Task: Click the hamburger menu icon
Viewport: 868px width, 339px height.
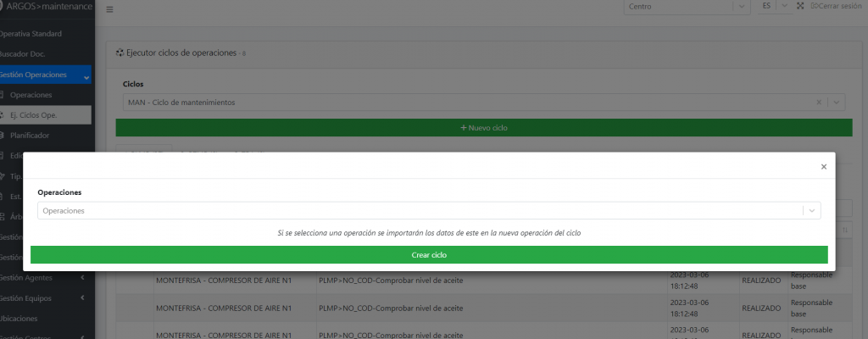Action: [109, 9]
